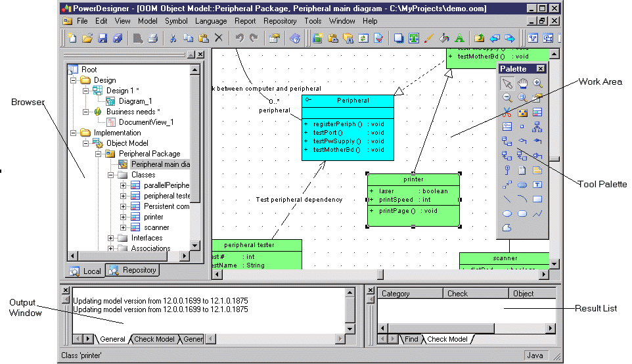The height and width of the screenshot is (364, 632).
Task: Select the Zoom Out tool in Palette
Action: (507, 97)
